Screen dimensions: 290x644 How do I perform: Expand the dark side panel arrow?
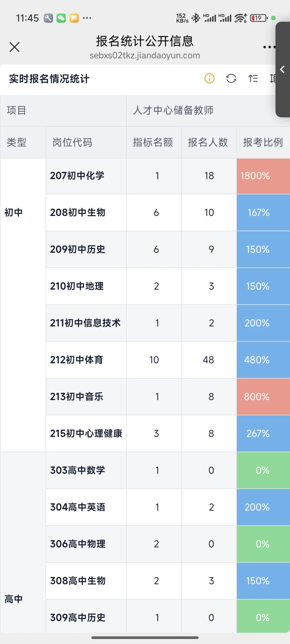(x=282, y=69)
